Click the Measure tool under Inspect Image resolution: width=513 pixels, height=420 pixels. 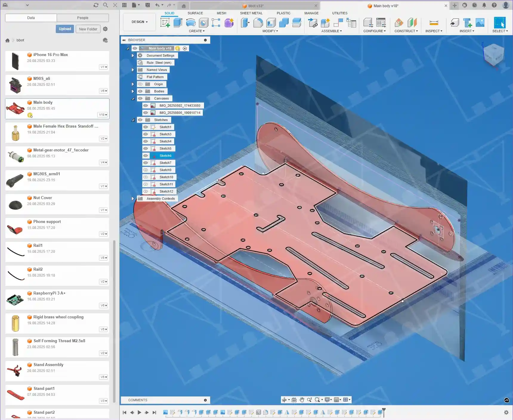click(x=434, y=23)
